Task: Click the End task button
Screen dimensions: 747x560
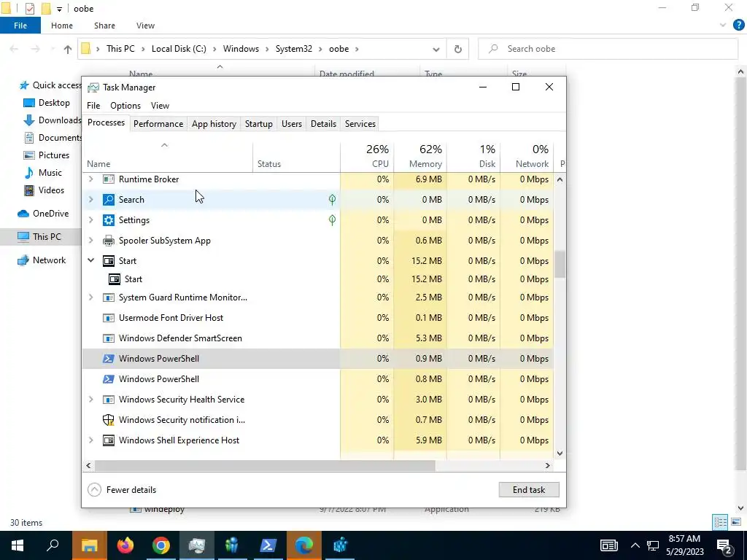Action: click(x=529, y=489)
